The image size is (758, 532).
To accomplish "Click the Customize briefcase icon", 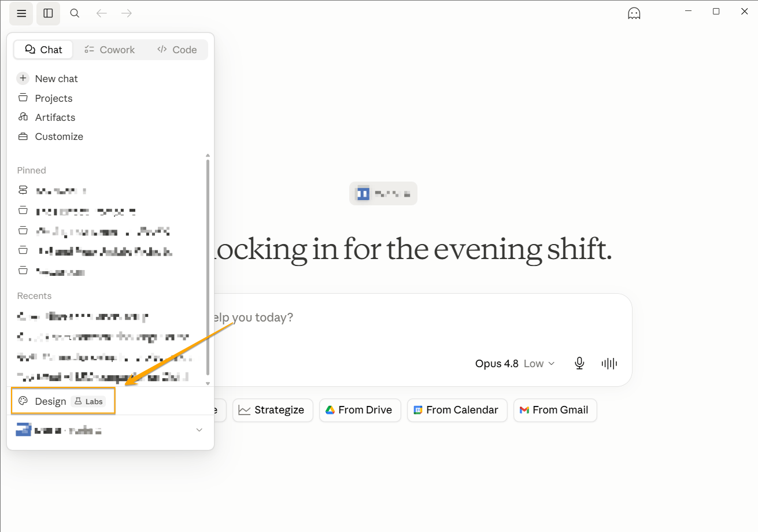I will 23,136.
